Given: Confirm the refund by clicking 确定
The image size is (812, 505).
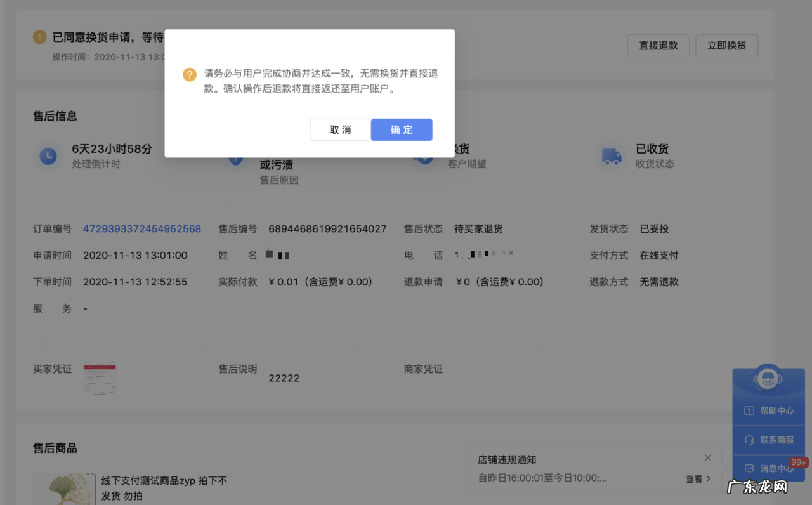Looking at the screenshot, I should 401,129.
